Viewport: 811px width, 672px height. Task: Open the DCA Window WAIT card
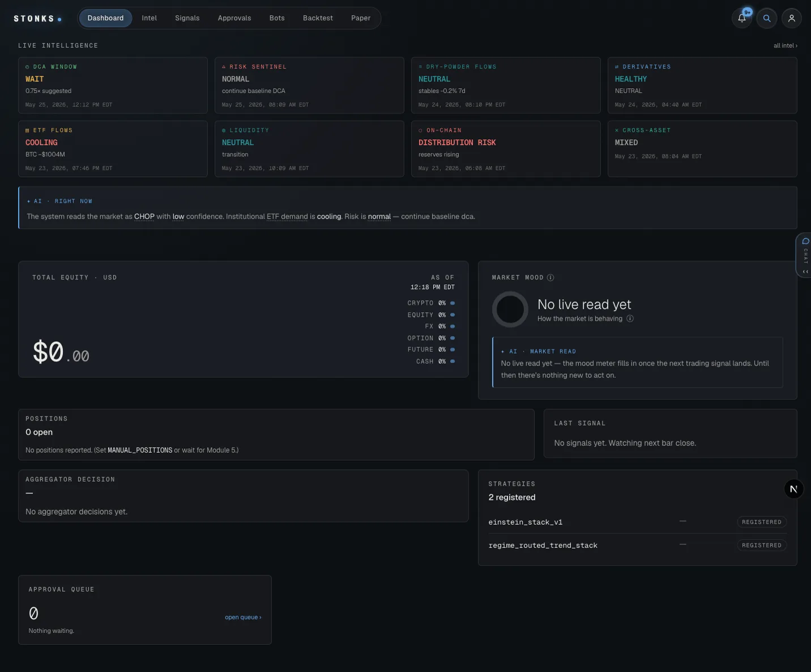point(113,85)
